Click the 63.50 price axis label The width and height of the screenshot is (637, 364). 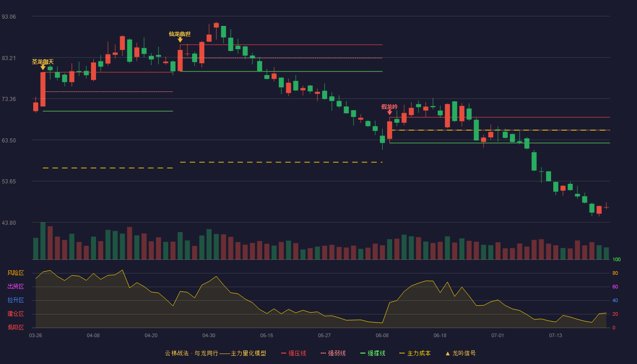click(9, 140)
